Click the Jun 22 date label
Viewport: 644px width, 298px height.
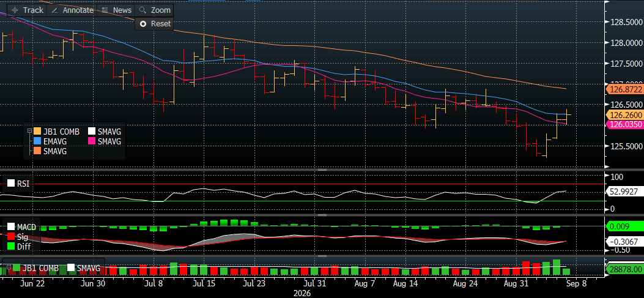(x=32, y=283)
